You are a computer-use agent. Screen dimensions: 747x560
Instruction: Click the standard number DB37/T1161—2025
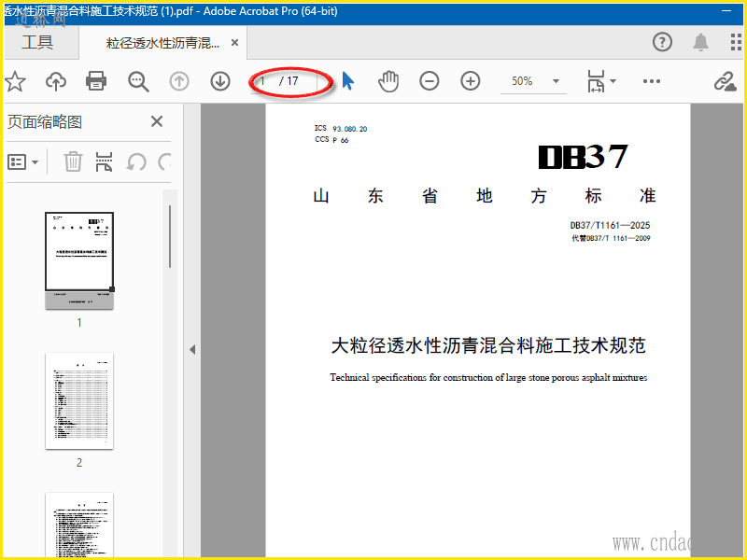coord(610,225)
